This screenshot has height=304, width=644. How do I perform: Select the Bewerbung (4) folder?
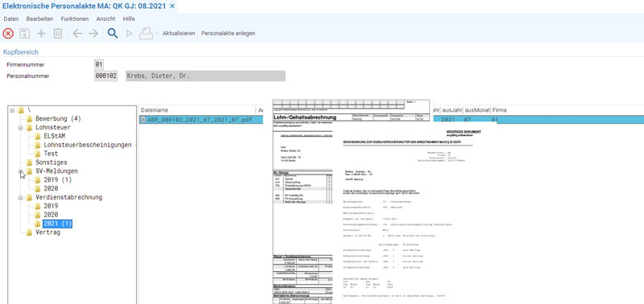pos(58,118)
